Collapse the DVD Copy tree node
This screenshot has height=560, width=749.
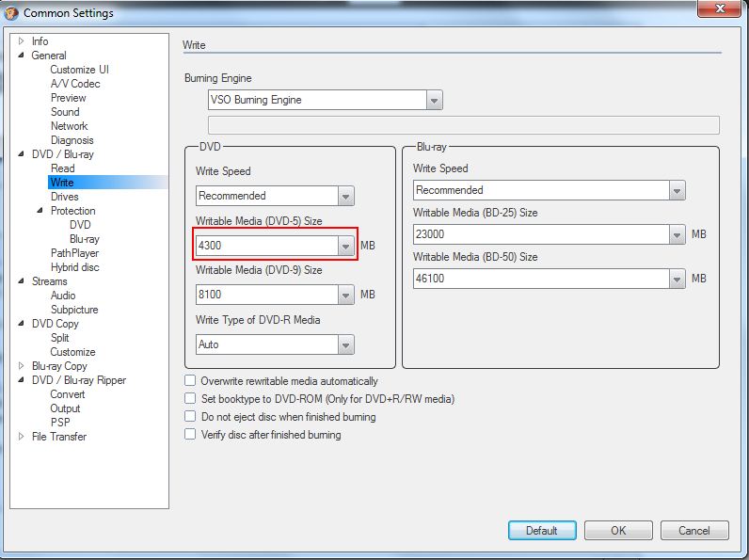21,324
